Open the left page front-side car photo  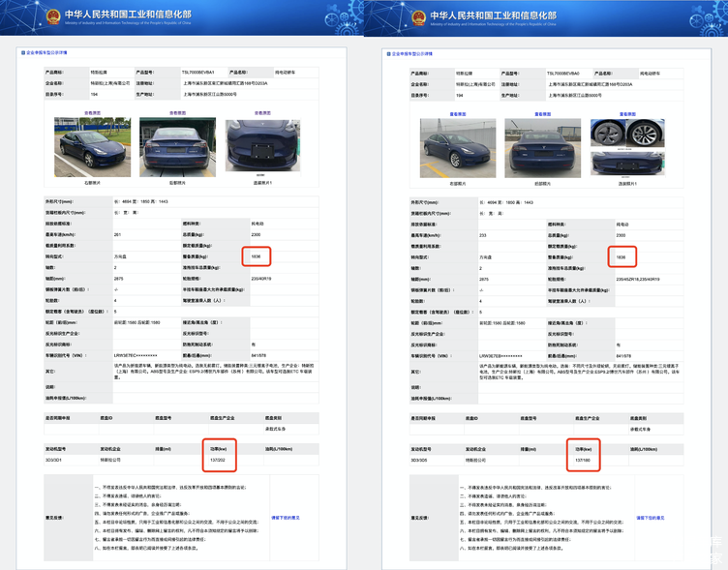coord(94,146)
